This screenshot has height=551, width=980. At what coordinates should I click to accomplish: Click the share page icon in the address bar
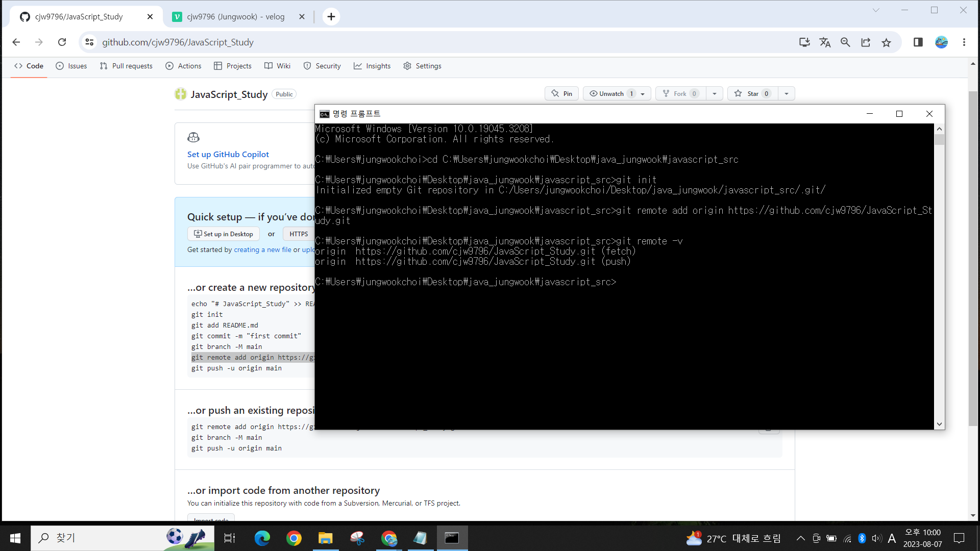point(866,42)
